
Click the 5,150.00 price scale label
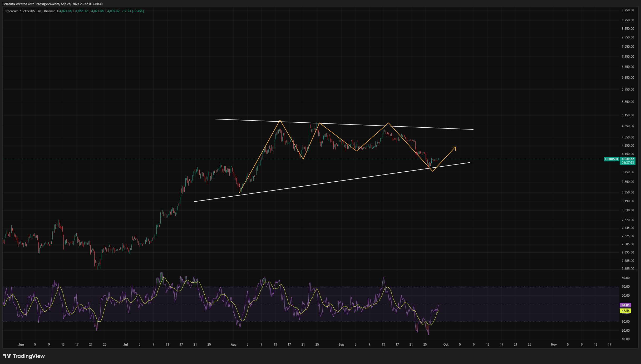point(628,115)
